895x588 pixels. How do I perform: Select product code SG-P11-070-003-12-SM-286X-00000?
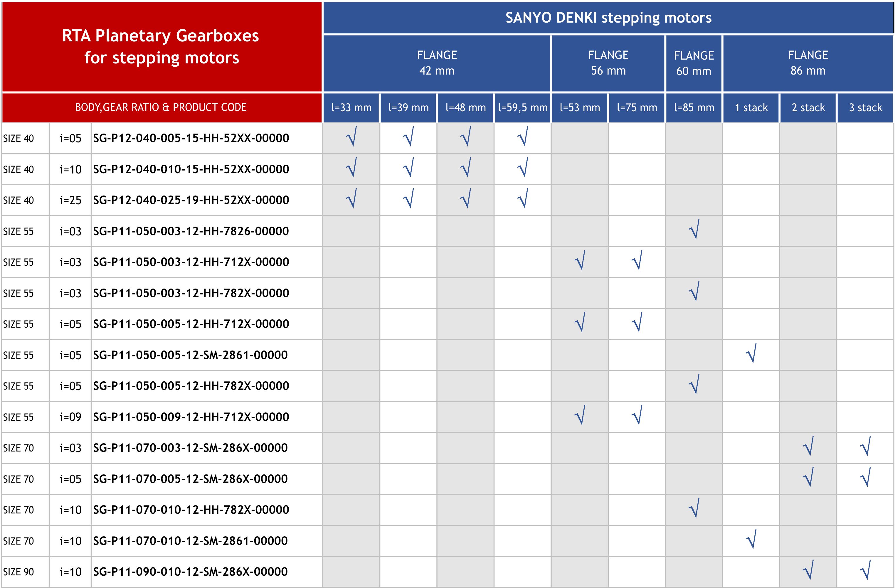190,448
